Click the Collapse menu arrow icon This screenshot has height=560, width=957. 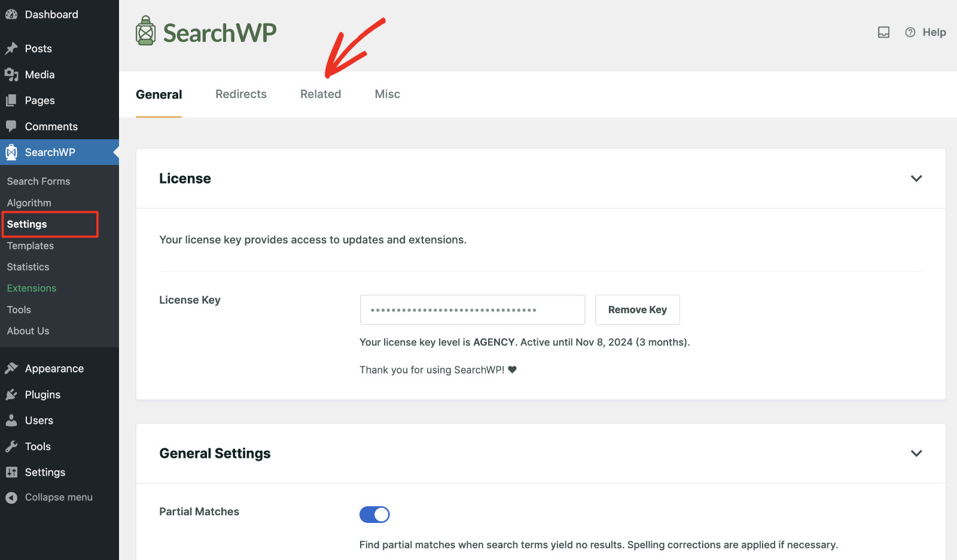pyautogui.click(x=11, y=497)
